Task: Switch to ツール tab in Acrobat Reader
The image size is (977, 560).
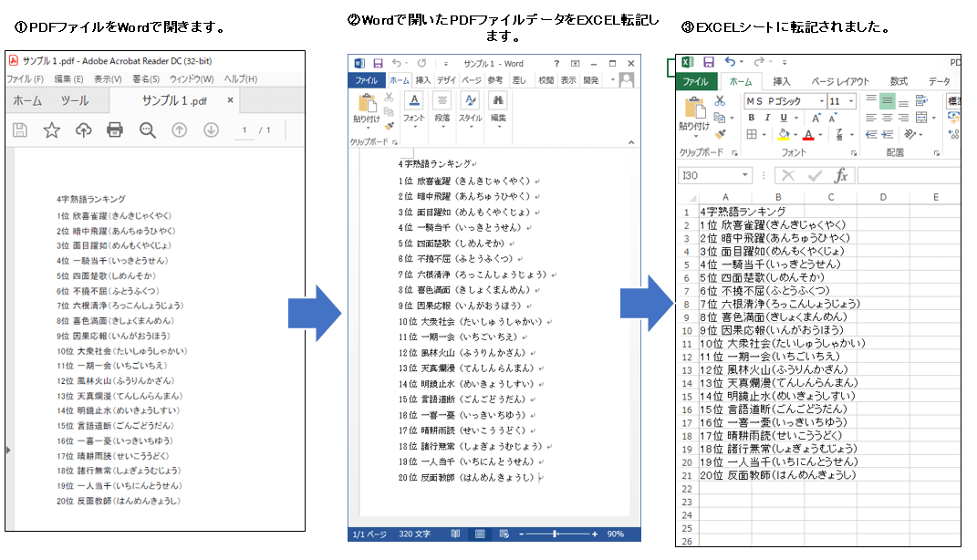Action: (74, 100)
